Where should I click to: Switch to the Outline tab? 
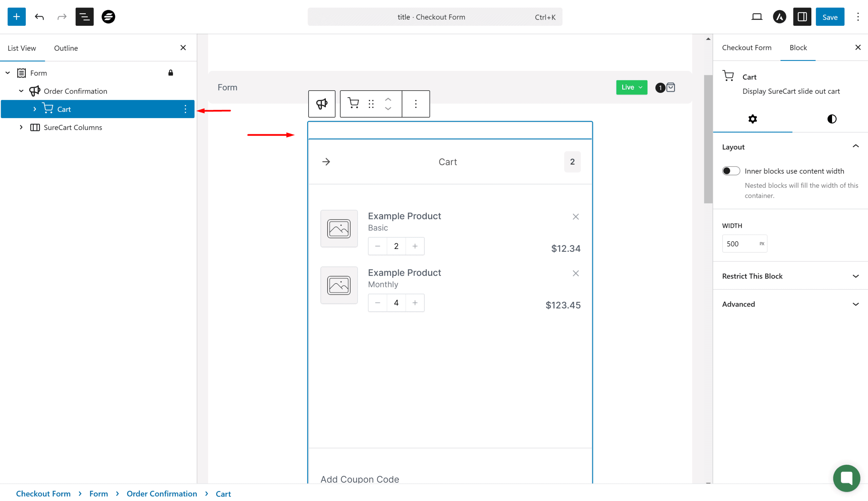[x=66, y=48]
